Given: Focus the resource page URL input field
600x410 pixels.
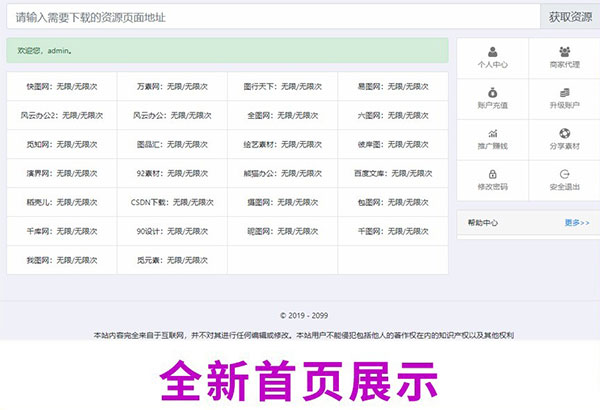Looking at the screenshot, I should (x=273, y=17).
